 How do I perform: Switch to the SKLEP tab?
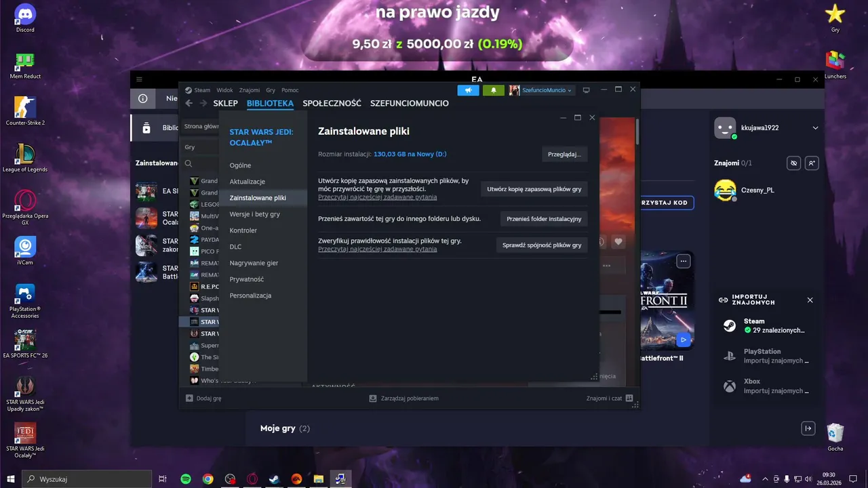225,104
